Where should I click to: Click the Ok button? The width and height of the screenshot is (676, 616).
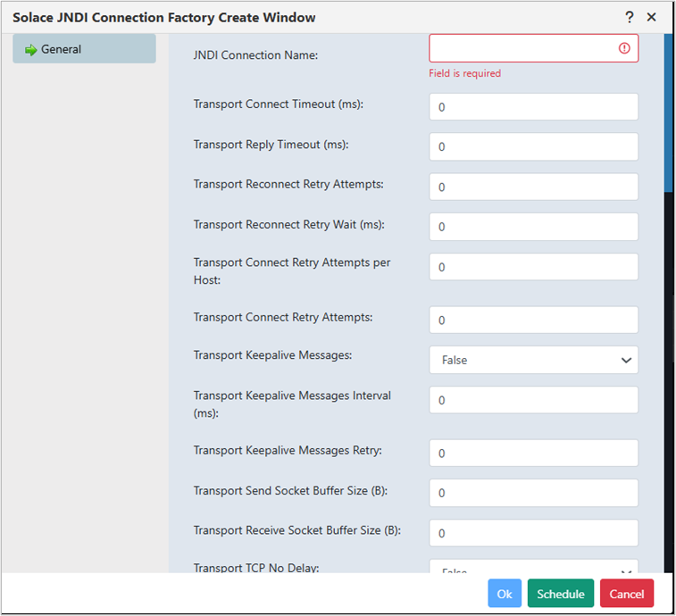505,593
